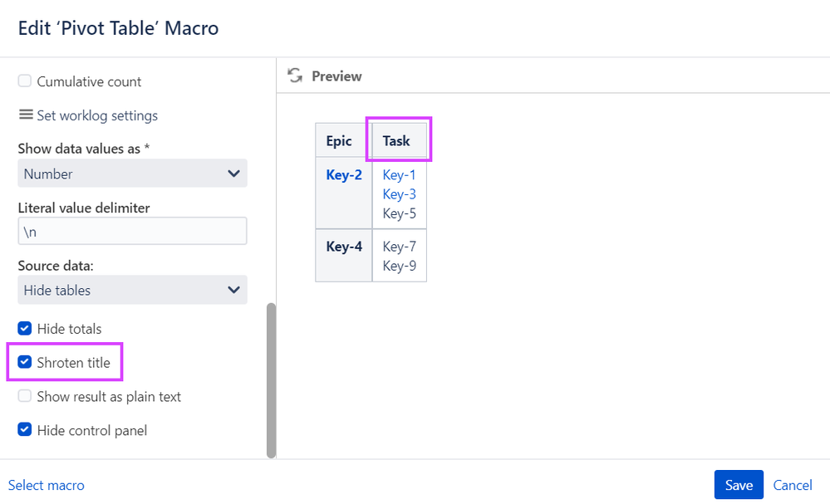
Task: Uncheck the Hide control panel checkbox
Action: [25, 430]
